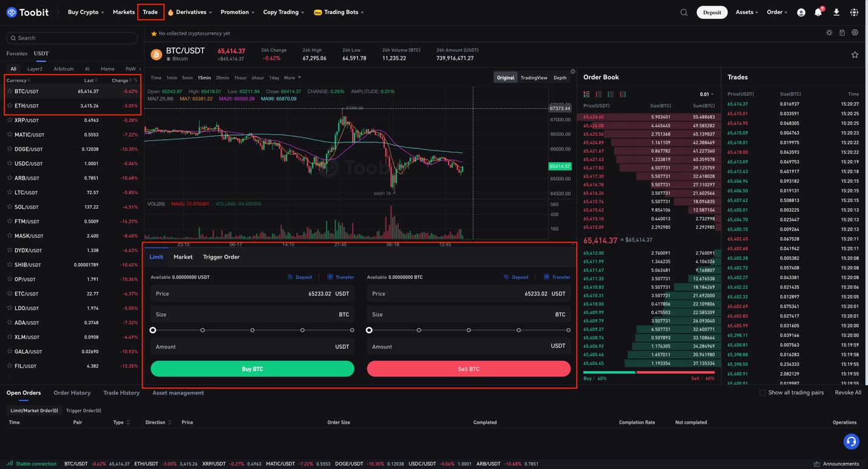Open the chart settings gear icon
The image size is (868, 469).
point(855,33)
